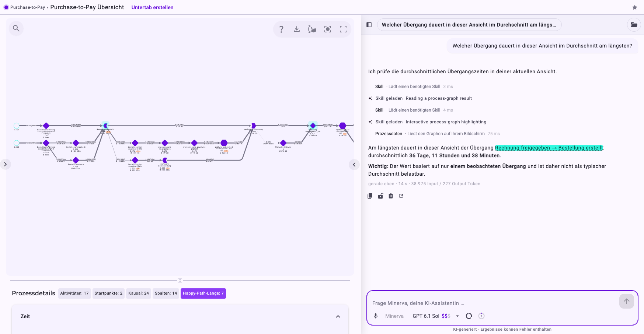
Task: Select the Bestellfreigabe B node
Action: click(x=76, y=143)
